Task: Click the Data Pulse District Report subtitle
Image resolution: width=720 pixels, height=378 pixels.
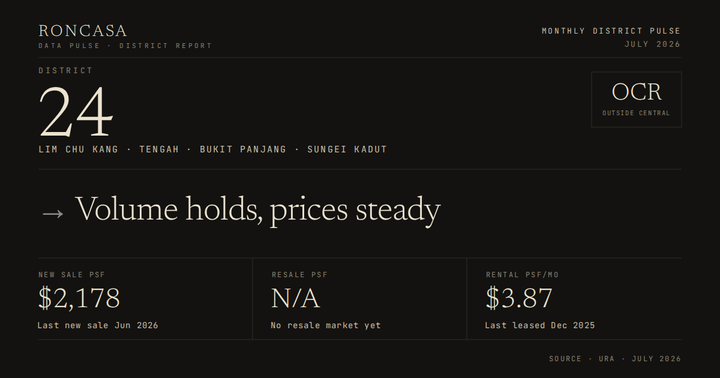Action: click(x=125, y=45)
